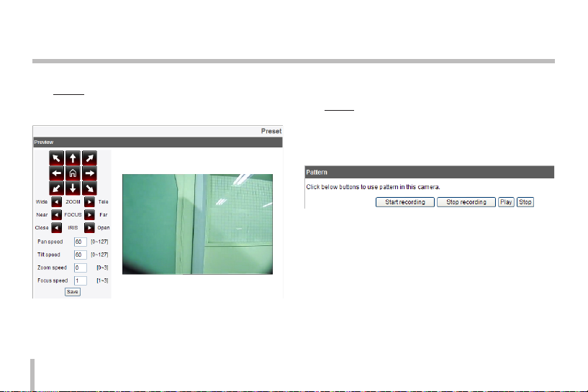588x392 pixels.
Task: Stop recording the pattern
Action: (x=466, y=202)
